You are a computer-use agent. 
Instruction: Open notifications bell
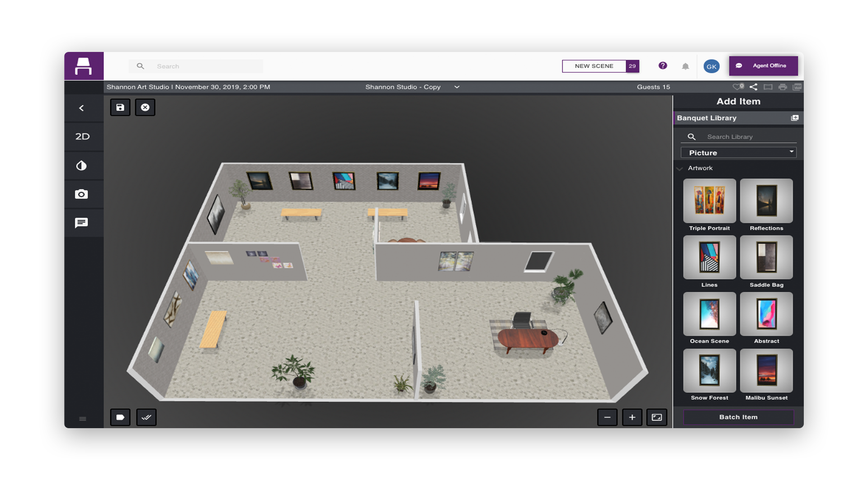[685, 66]
